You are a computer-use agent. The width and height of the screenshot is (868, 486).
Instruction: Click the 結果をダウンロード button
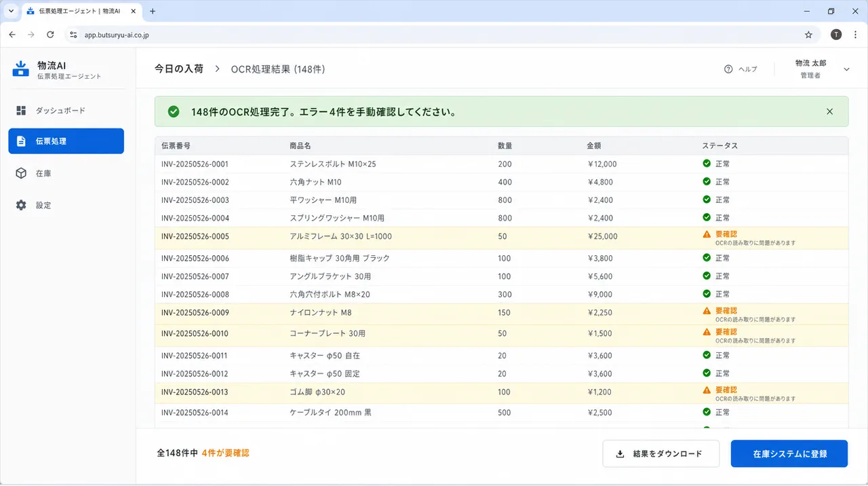pos(660,453)
